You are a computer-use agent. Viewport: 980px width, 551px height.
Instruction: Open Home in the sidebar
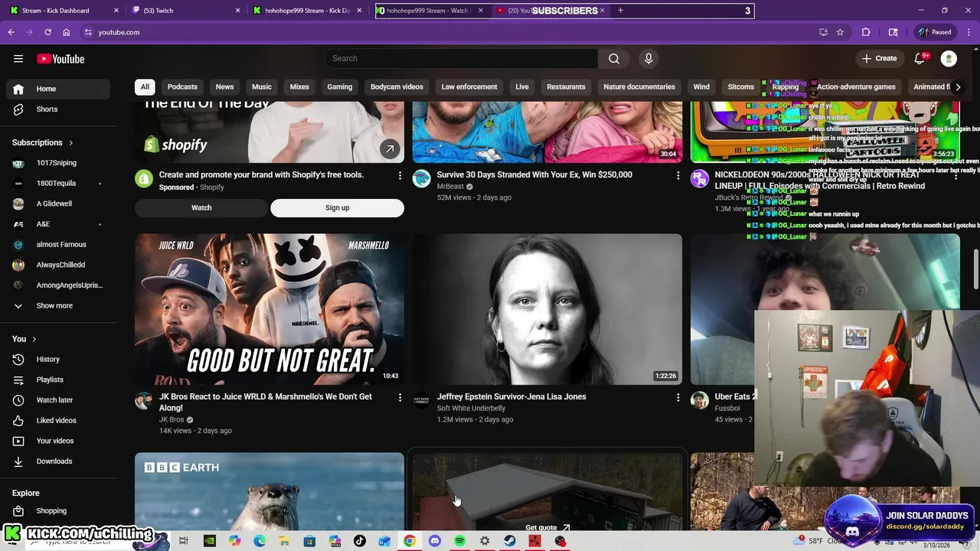[x=58, y=89]
